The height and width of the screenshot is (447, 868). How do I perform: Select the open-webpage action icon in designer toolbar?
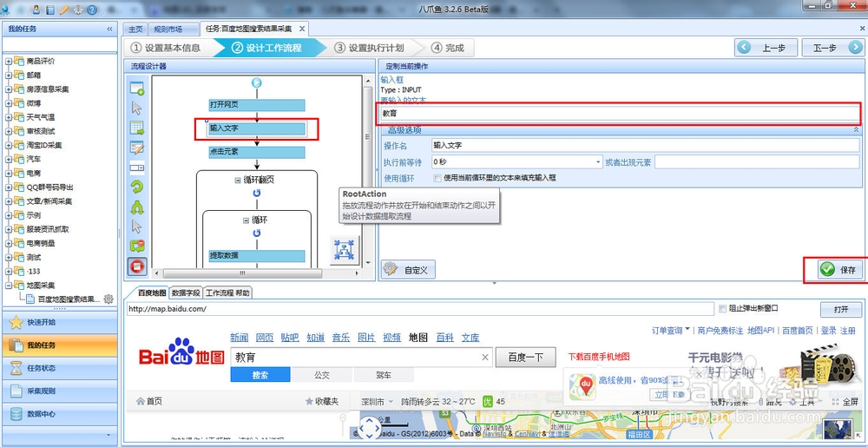pos(136,88)
